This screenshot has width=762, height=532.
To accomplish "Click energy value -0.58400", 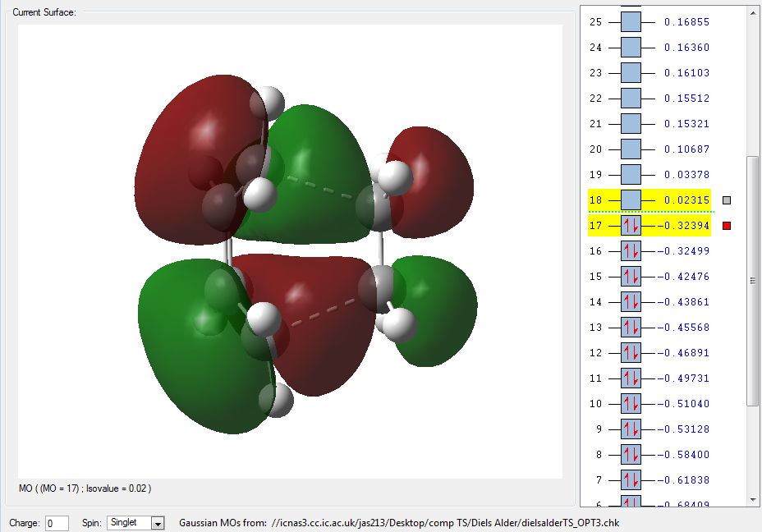I will (x=683, y=454).
